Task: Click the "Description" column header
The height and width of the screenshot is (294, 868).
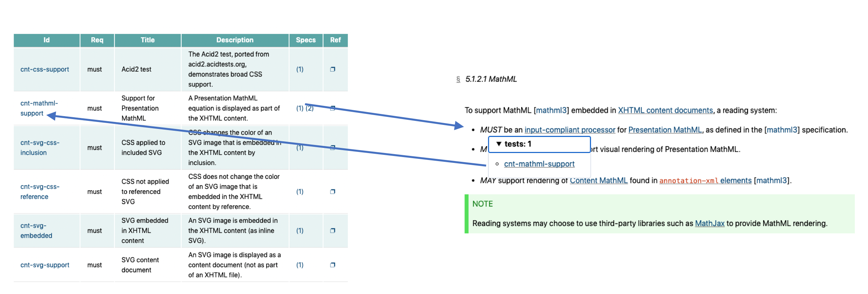Action: pos(235,40)
